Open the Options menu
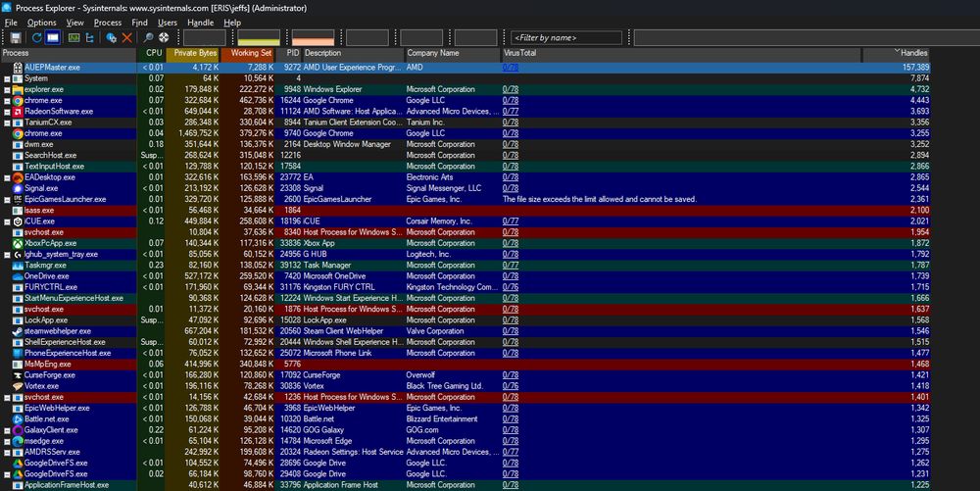The image size is (980, 491). (41, 23)
